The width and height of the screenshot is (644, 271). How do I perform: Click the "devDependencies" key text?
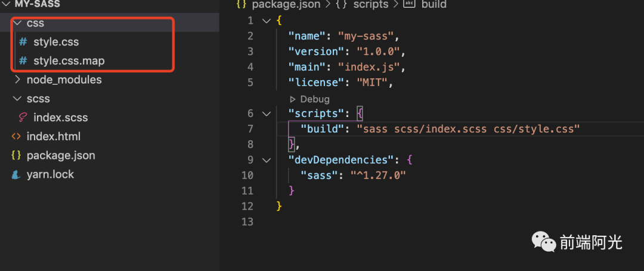(341, 160)
